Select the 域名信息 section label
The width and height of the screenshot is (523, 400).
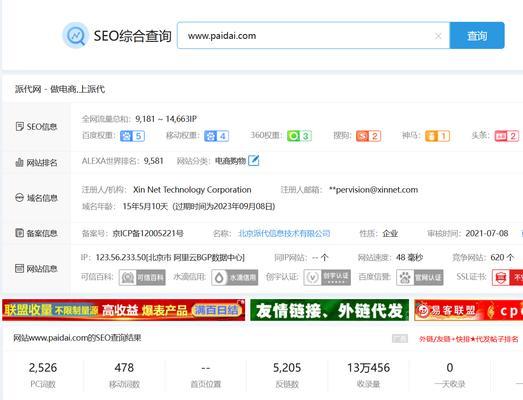click(37, 198)
